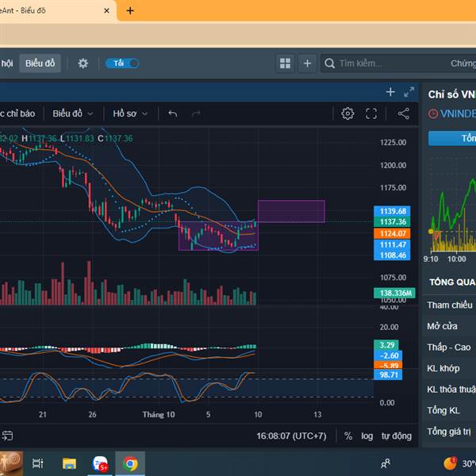Enable 'tự động' auto scale
The width and height of the screenshot is (476, 476).
(x=396, y=436)
